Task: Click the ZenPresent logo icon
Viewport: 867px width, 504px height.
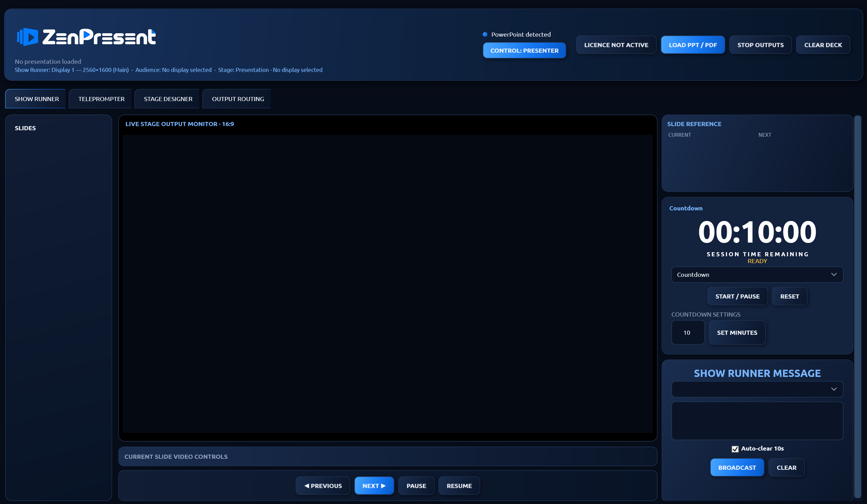Action: (x=27, y=37)
